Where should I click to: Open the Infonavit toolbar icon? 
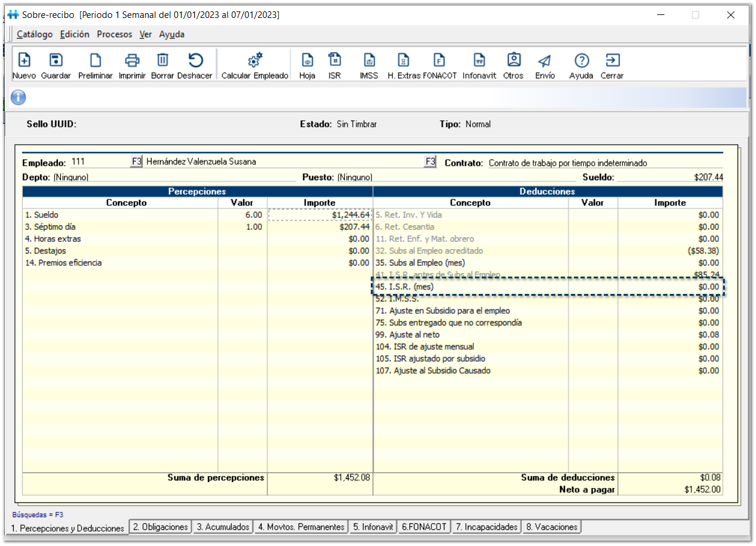click(x=479, y=60)
